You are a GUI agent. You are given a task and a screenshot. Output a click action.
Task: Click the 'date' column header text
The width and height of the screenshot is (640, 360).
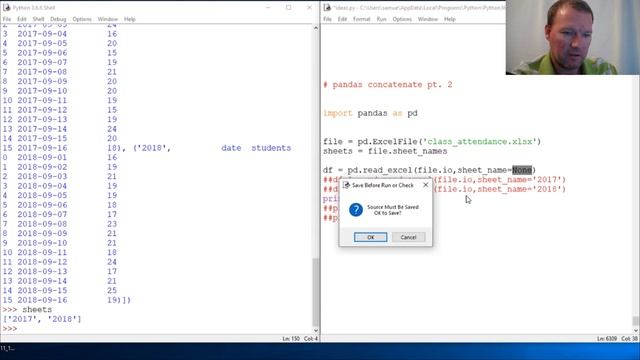click(x=231, y=148)
